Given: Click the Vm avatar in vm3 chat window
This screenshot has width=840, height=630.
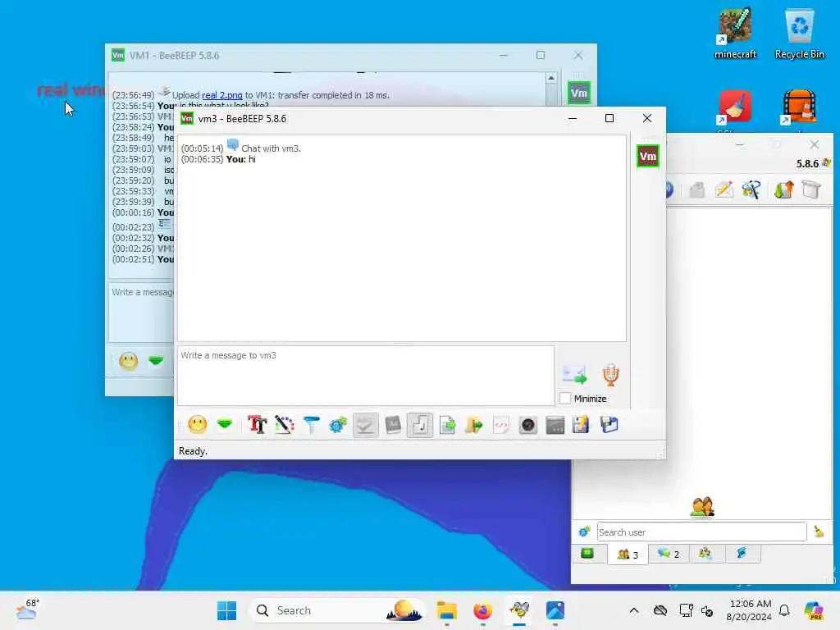Looking at the screenshot, I should tap(648, 157).
